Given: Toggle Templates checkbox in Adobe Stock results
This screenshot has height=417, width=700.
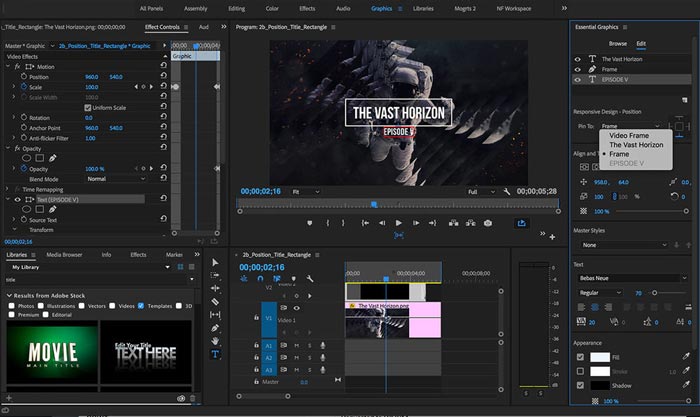Looking at the screenshot, I should tap(141, 306).
